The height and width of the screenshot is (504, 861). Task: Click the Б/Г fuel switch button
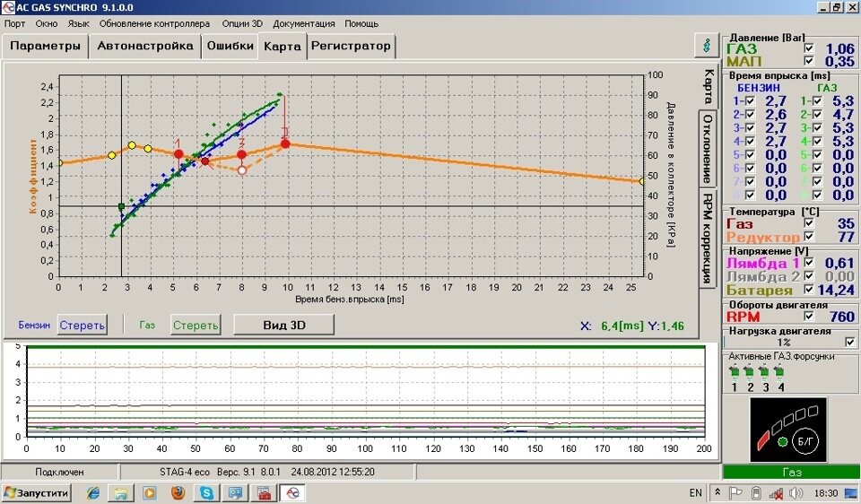pos(805,440)
